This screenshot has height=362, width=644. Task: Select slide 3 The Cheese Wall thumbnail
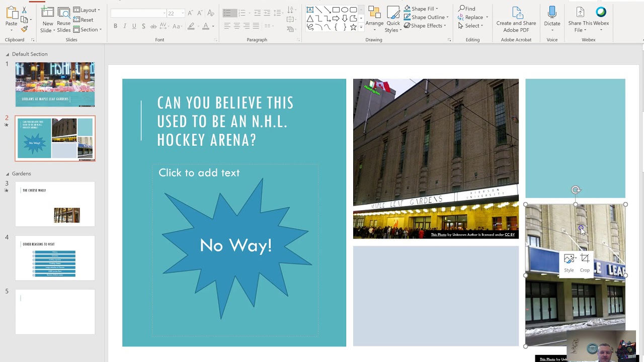[x=55, y=204]
